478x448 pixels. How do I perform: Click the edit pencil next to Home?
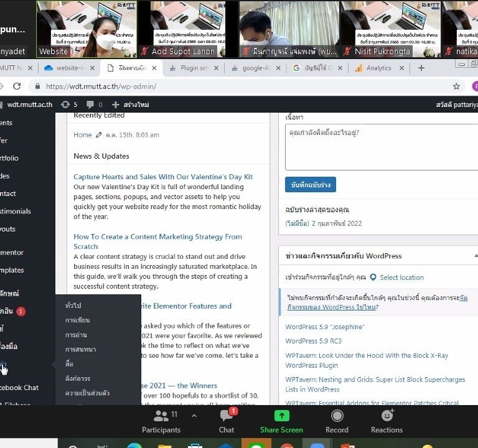[99, 134]
